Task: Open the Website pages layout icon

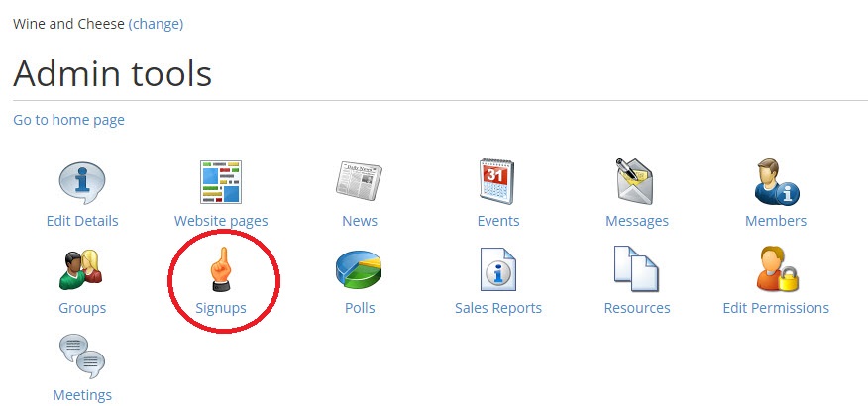Action: pos(221,182)
